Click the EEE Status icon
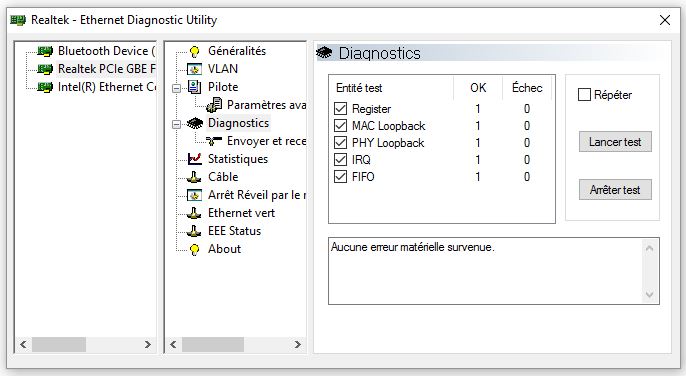The width and height of the screenshot is (686, 376). (194, 231)
